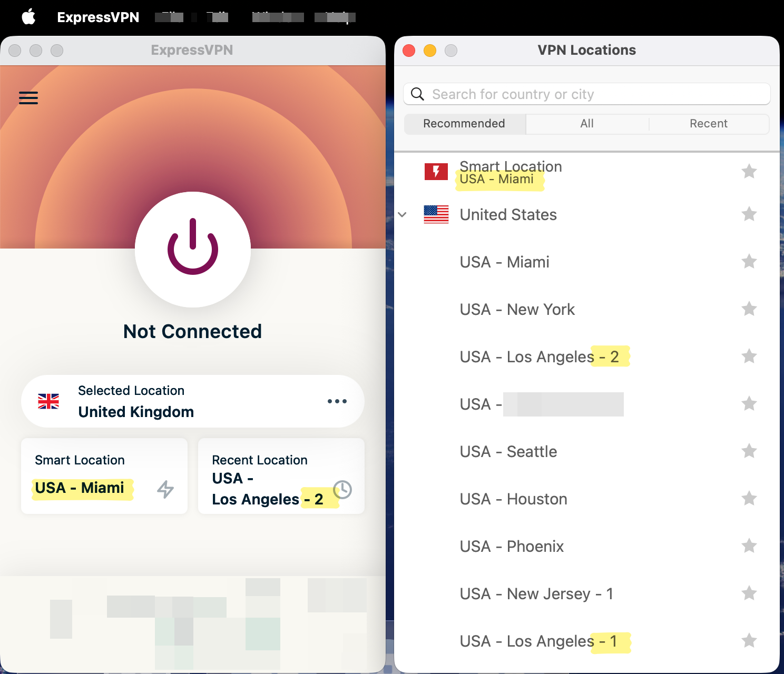Click the magnifying glass search icon
The height and width of the screenshot is (674, 784).
coord(417,94)
